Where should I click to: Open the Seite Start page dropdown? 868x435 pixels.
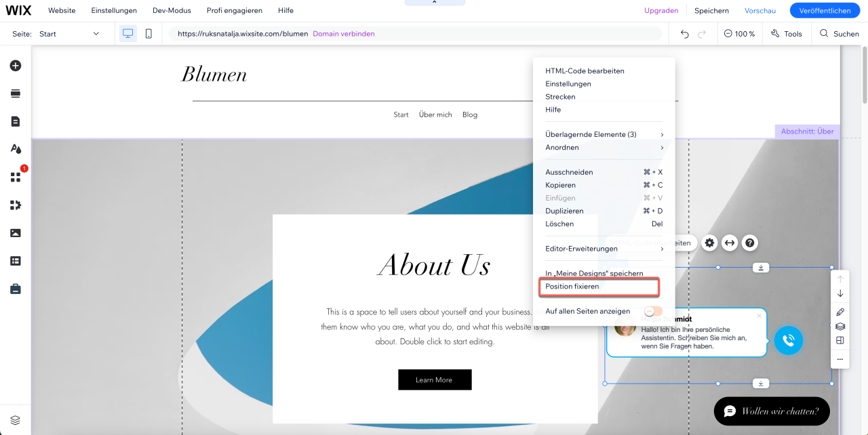[69, 33]
